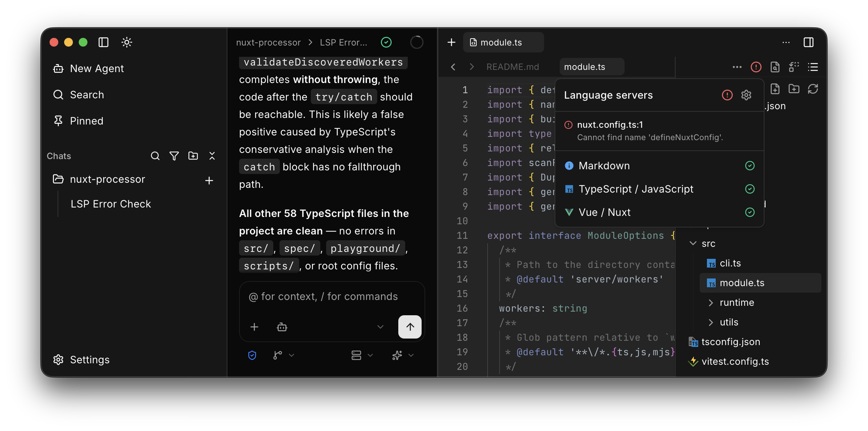Screen dimensions: 868x431
Task: Click nuxt-processor breadcrumb
Action: [268, 43]
